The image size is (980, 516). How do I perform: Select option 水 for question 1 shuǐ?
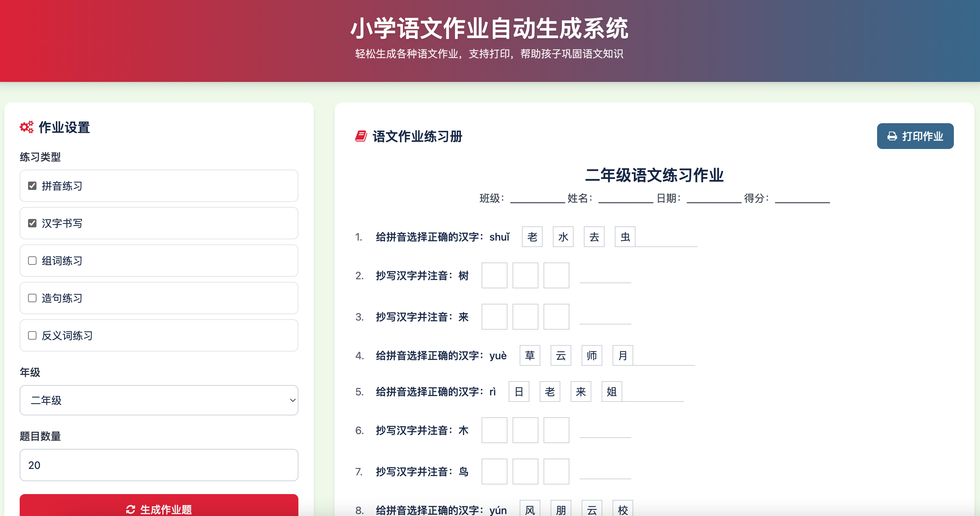click(563, 237)
